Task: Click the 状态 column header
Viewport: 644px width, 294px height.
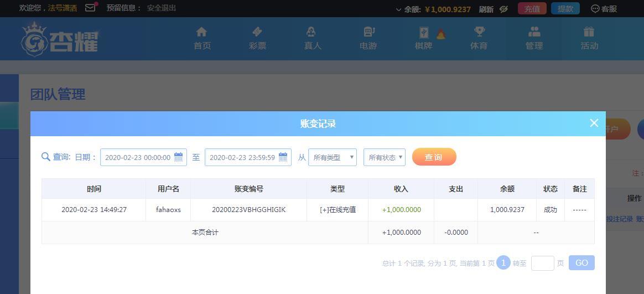Action: (x=550, y=189)
